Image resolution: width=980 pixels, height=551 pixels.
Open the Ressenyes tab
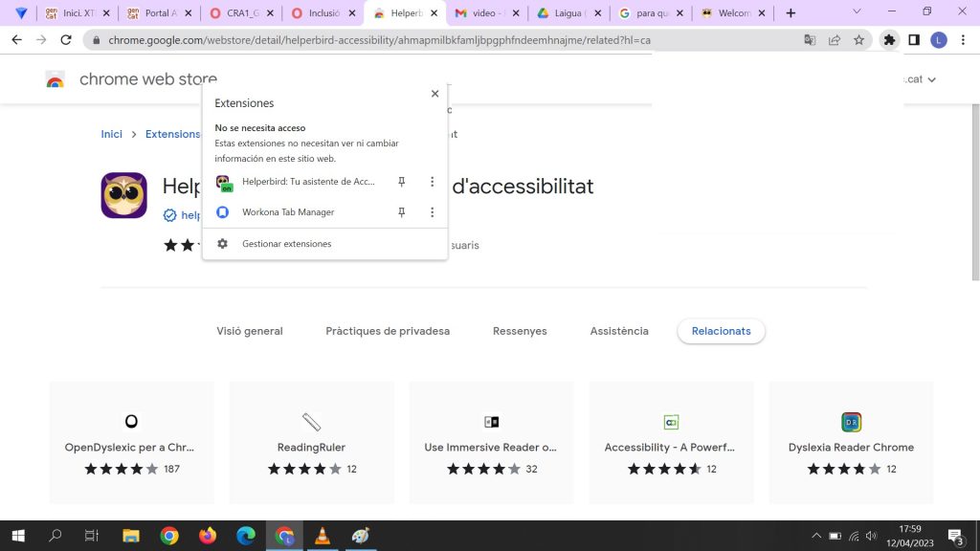tap(520, 331)
